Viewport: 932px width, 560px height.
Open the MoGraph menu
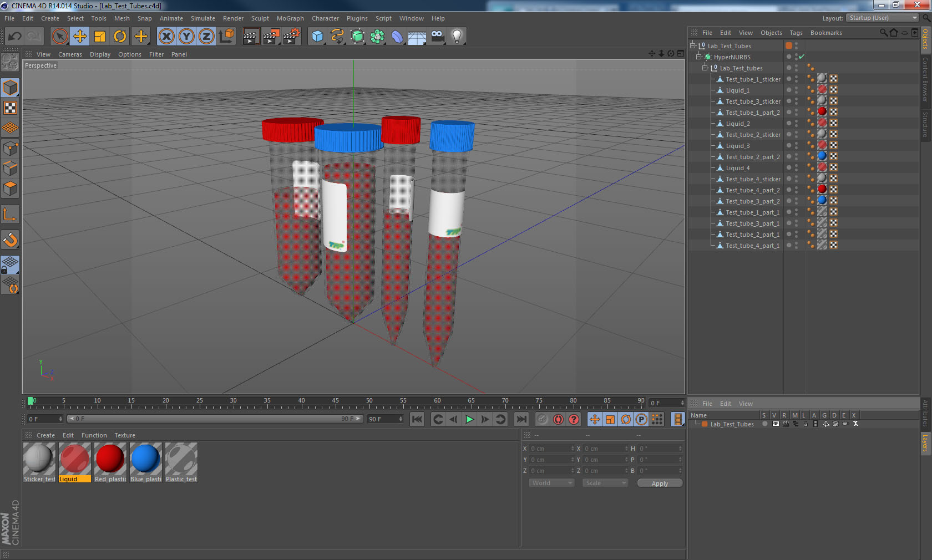(x=290, y=18)
